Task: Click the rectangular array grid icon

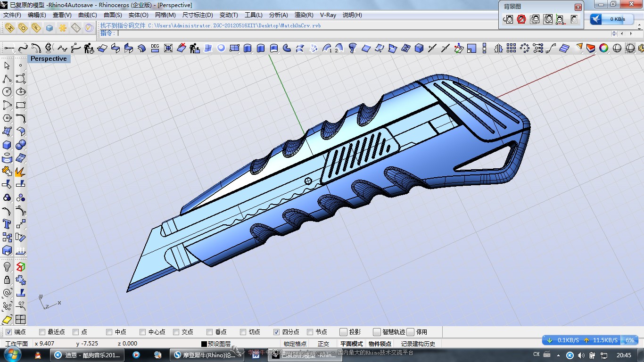Action: click(x=512, y=48)
